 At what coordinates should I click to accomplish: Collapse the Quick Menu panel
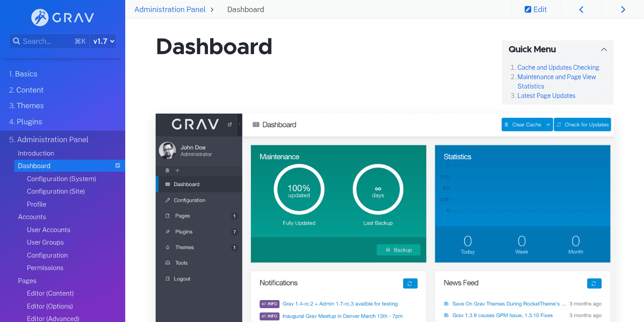[x=604, y=49]
